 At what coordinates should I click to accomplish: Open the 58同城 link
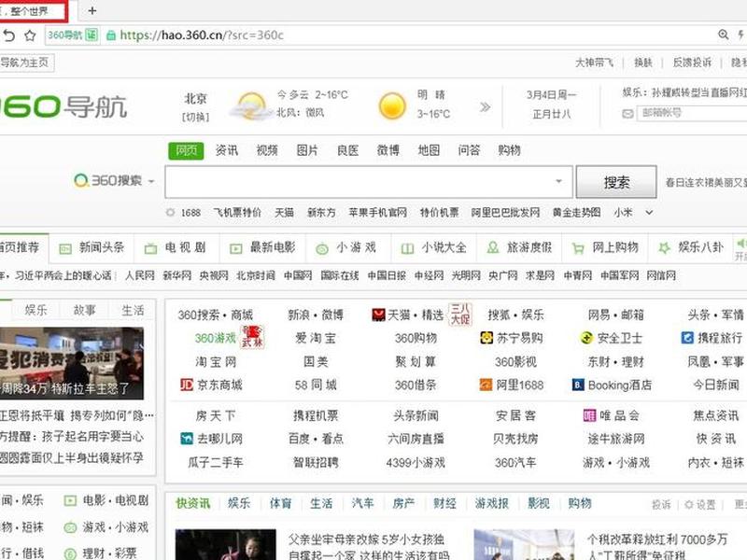coord(316,385)
